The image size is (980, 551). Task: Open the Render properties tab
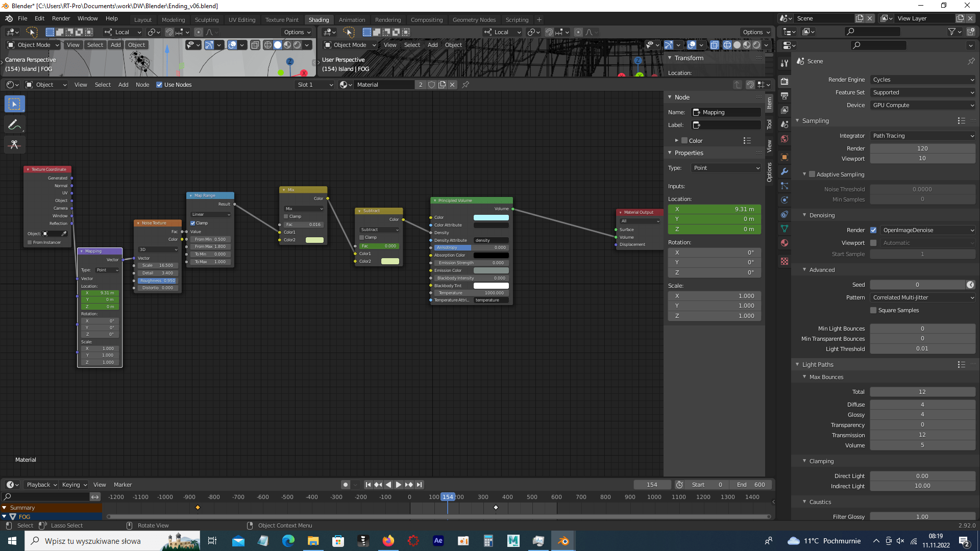pos(785,82)
